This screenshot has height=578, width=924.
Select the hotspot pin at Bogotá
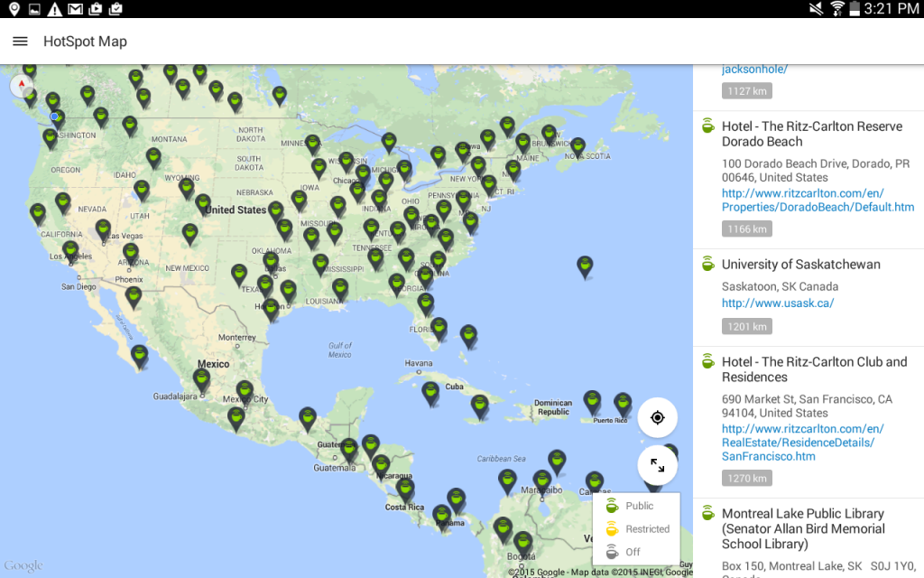pyautogui.click(x=522, y=542)
